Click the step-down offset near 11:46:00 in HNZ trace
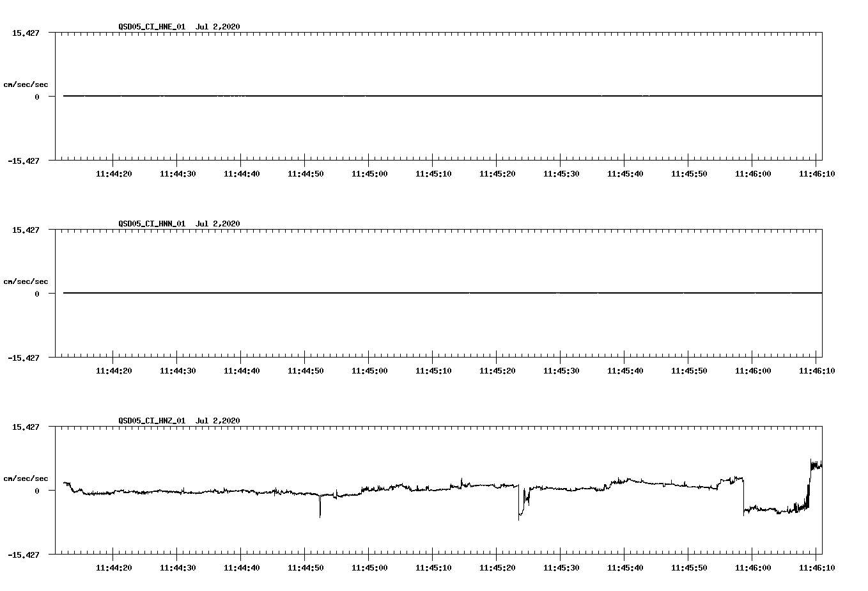The width and height of the screenshot is (868, 591). tap(743, 496)
